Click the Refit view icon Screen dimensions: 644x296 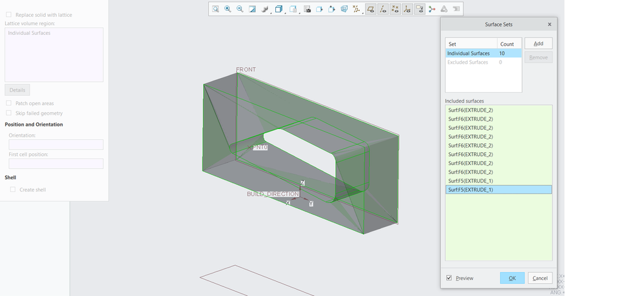coord(216,9)
